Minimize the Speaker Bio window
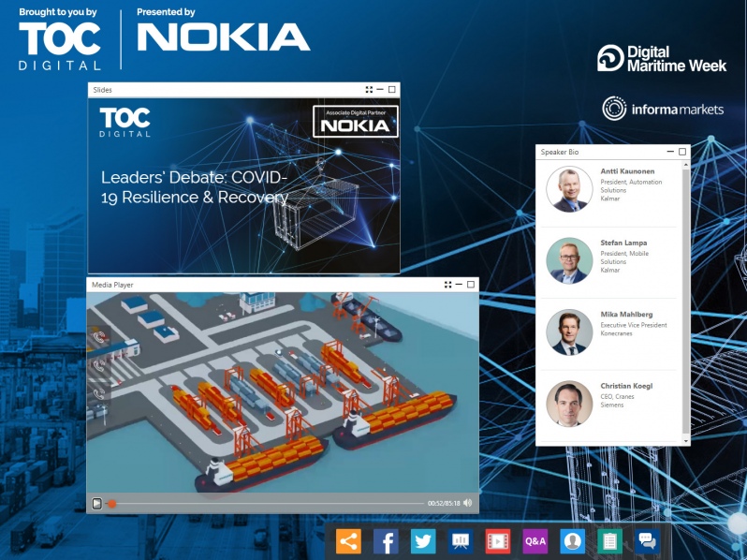 670,152
